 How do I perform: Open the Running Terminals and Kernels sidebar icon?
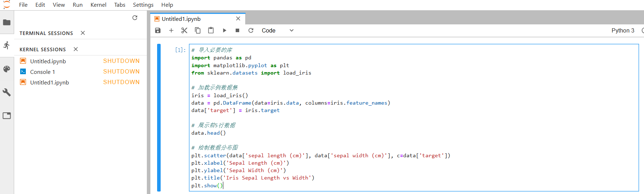(7, 45)
